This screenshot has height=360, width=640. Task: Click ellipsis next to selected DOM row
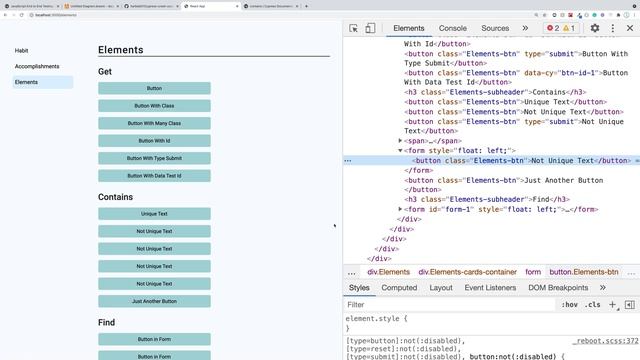pos(348,161)
